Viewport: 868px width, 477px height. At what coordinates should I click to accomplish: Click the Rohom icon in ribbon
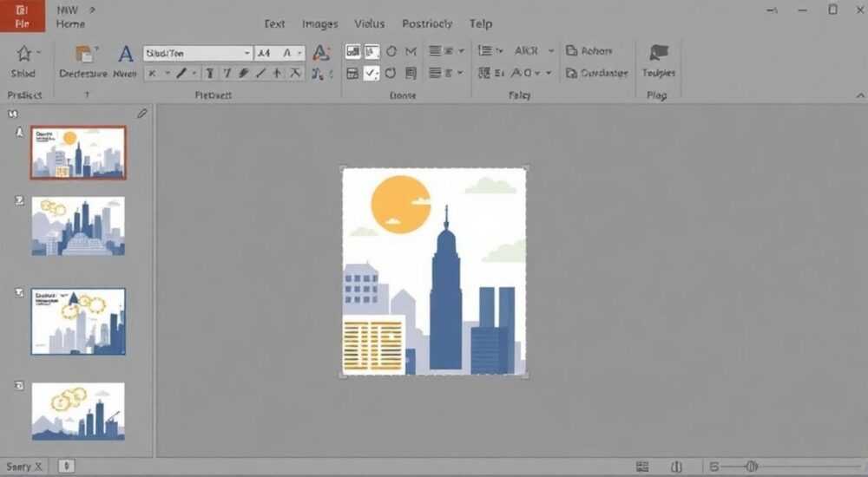pyautogui.click(x=571, y=51)
